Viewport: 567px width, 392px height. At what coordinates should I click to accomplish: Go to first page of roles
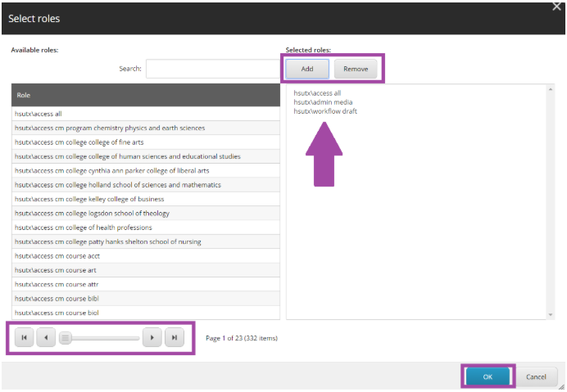[x=25, y=337]
